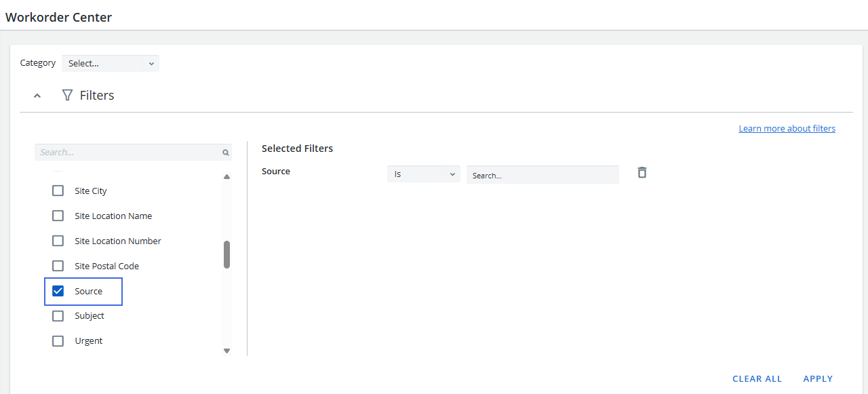
Task: Select the Site Postal Code checkbox
Action: click(58, 266)
